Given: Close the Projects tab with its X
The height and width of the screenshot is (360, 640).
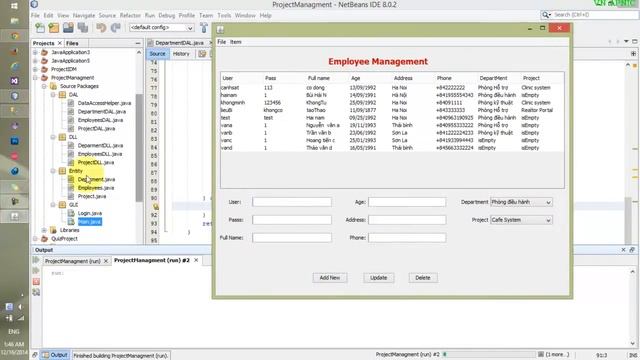Looking at the screenshot, I should coord(60,43).
